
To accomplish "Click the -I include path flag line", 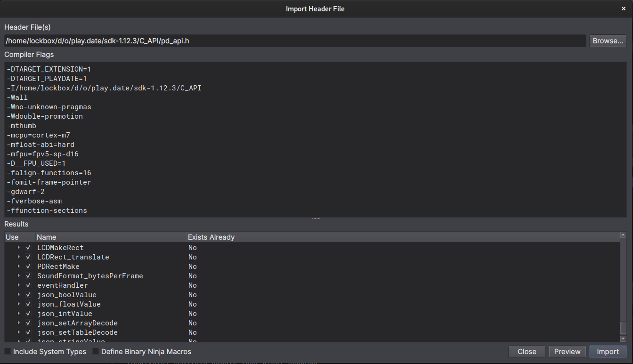I will 104,88.
